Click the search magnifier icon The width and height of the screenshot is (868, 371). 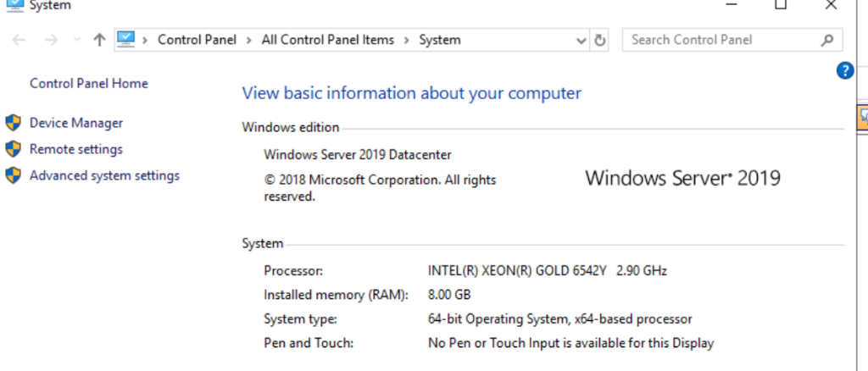(827, 40)
